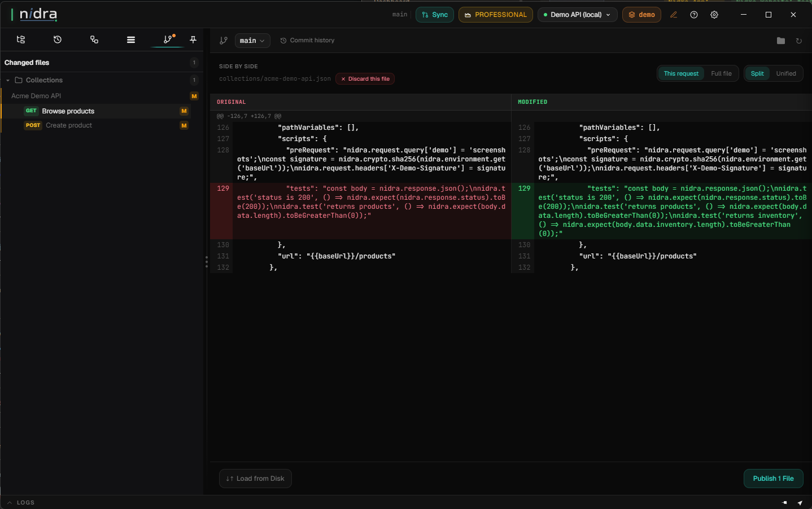This screenshot has height=509, width=812.
Task: Click Discard this file
Action: (365, 79)
